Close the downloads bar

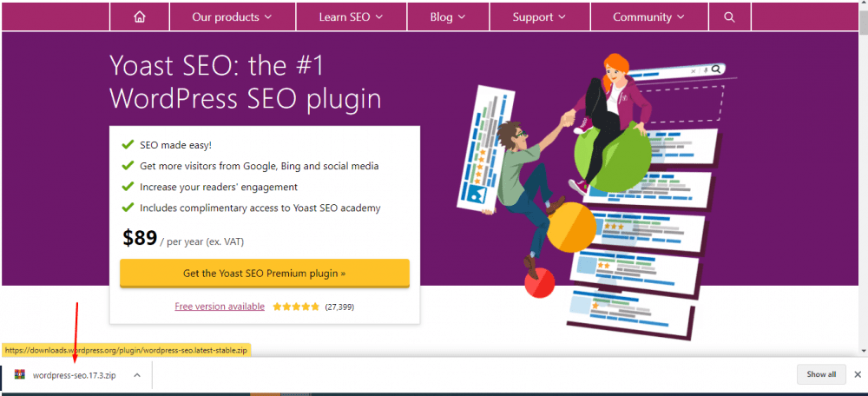(858, 374)
